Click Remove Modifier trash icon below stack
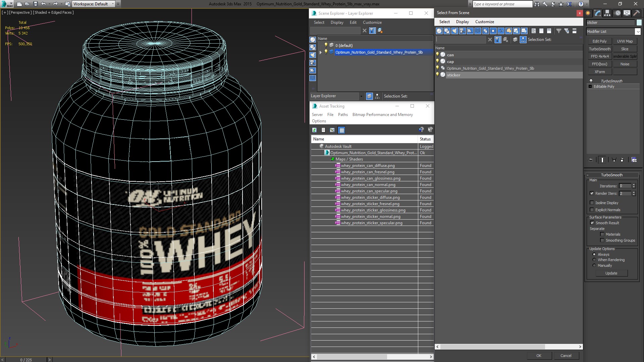644x362 pixels. tap(622, 160)
